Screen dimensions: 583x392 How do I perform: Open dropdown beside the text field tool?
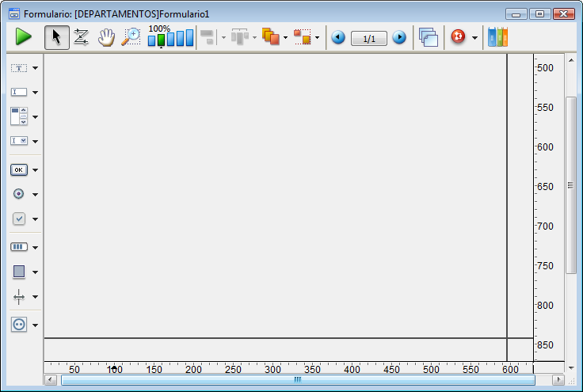click(35, 93)
